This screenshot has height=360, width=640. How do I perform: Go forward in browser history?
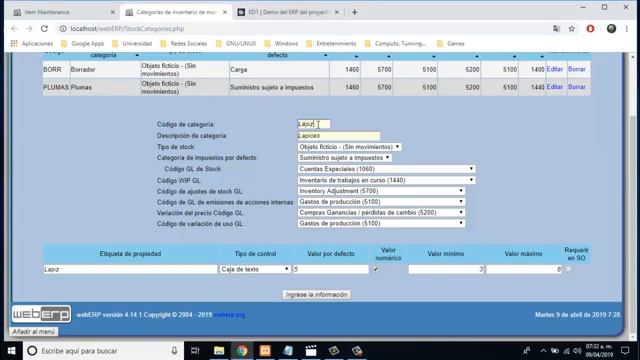coord(29,29)
